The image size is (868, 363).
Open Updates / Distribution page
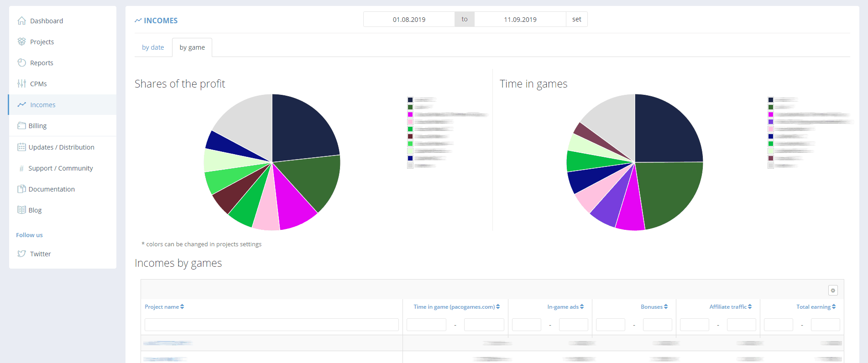(x=63, y=147)
